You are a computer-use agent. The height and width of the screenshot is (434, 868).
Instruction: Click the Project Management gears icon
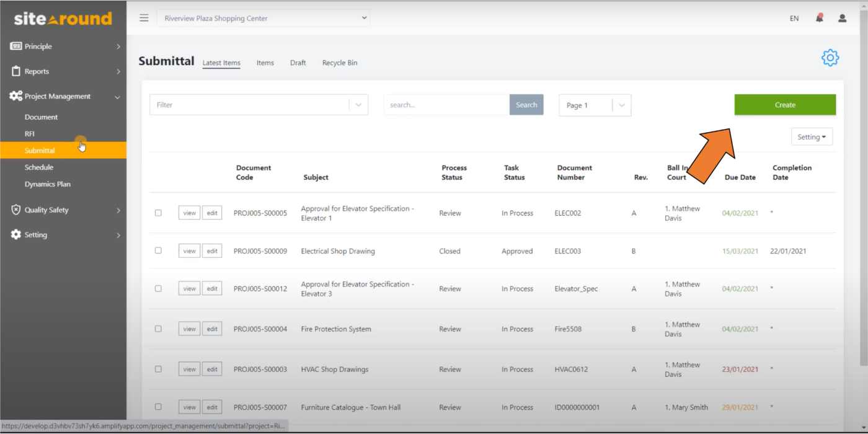(15, 96)
